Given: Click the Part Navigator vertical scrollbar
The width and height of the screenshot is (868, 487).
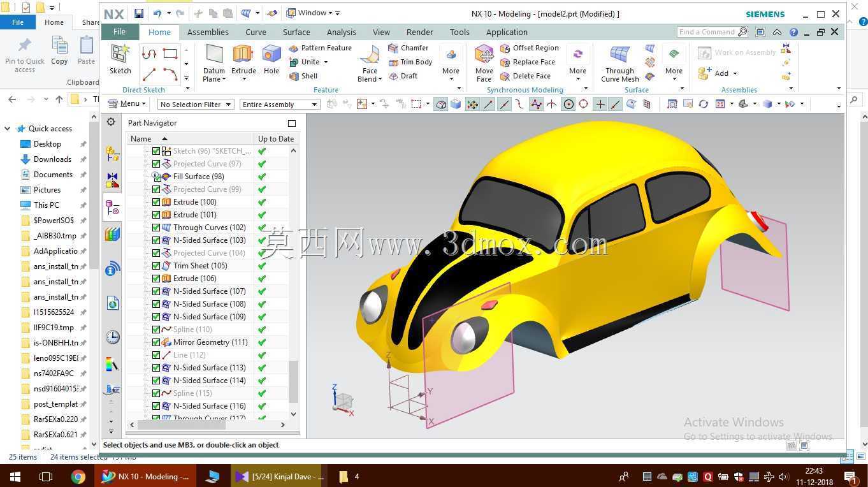Looking at the screenshot, I should point(293,382).
